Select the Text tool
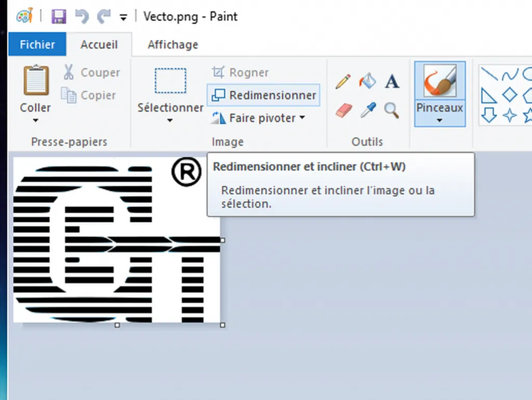 pos(392,82)
